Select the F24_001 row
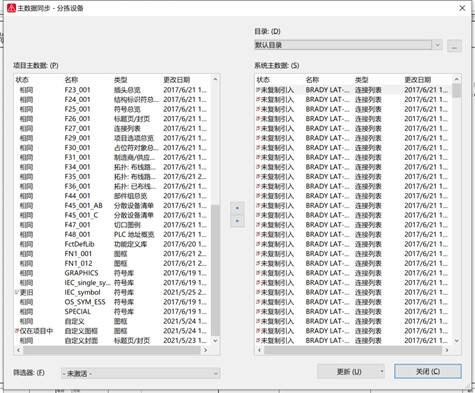475x393 pixels. [x=113, y=99]
